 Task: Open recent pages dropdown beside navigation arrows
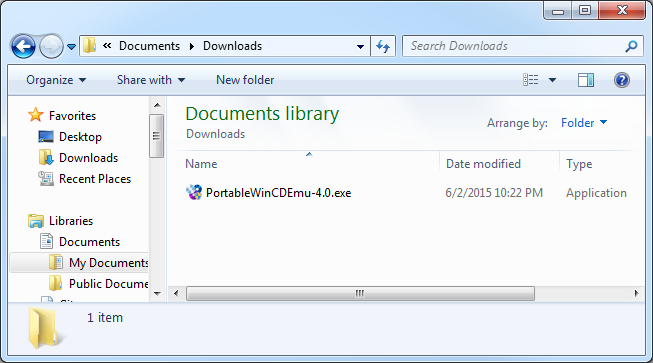click(71, 47)
